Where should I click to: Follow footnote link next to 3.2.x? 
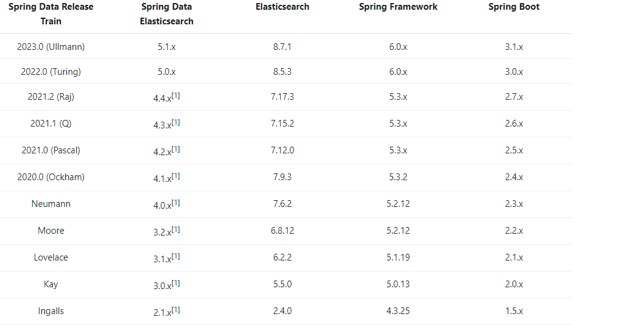pyautogui.click(x=176, y=229)
